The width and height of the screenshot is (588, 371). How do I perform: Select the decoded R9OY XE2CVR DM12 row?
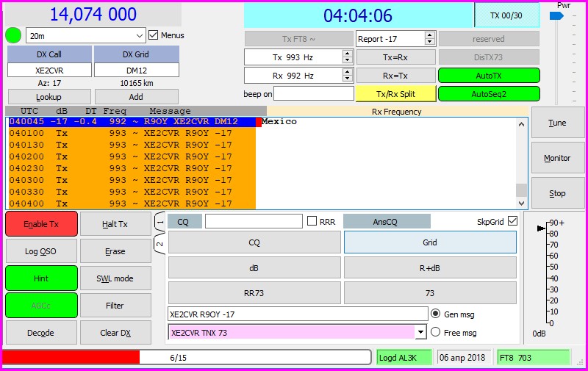pyautogui.click(x=132, y=122)
